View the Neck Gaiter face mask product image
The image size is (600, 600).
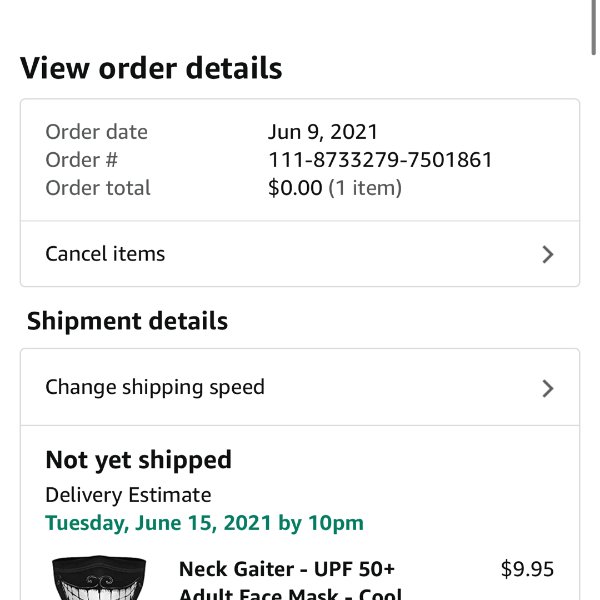[x=99, y=578]
